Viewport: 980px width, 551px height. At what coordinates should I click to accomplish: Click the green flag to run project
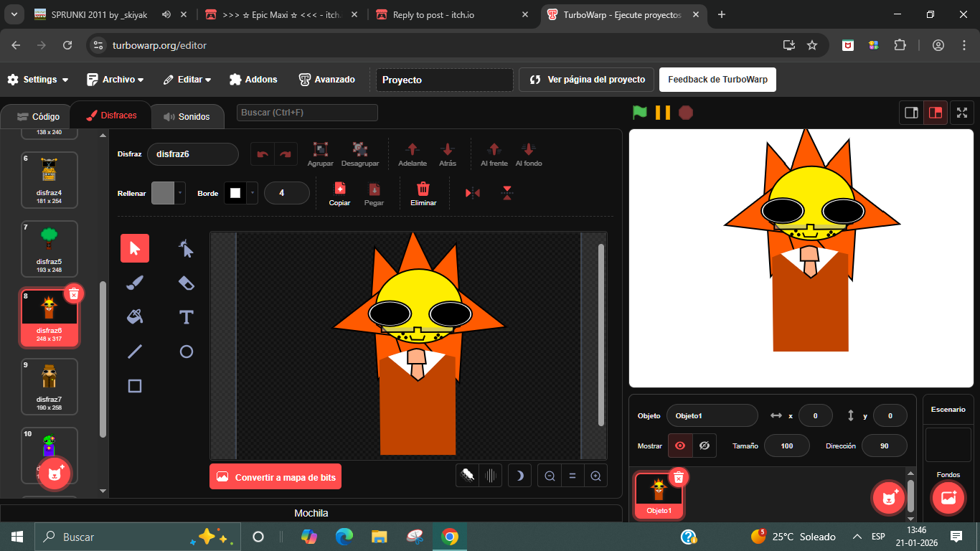coord(639,113)
